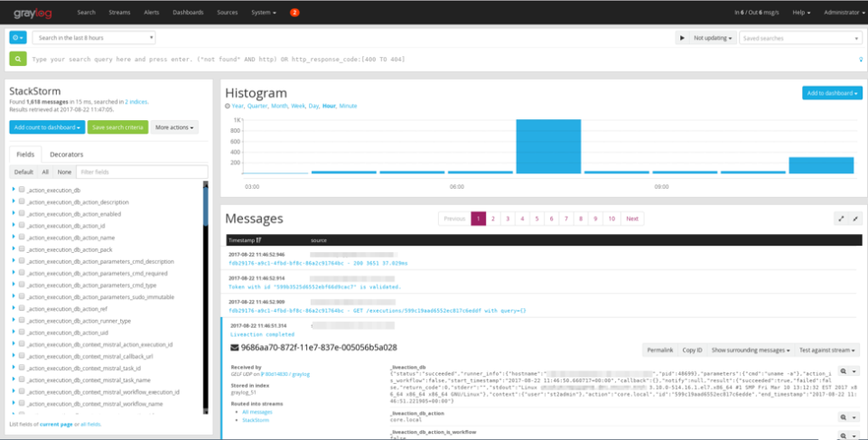The height and width of the screenshot is (440, 868).
Task: Run search with the green magnifier button
Action: tap(18, 59)
